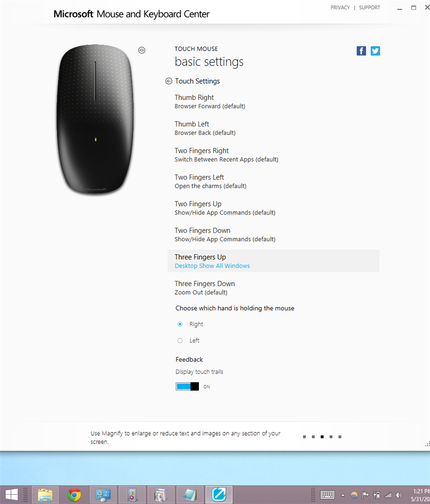This screenshot has height=504, width=430.
Task: Open File Explorer from the taskbar
Action: (x=45, y=495)
